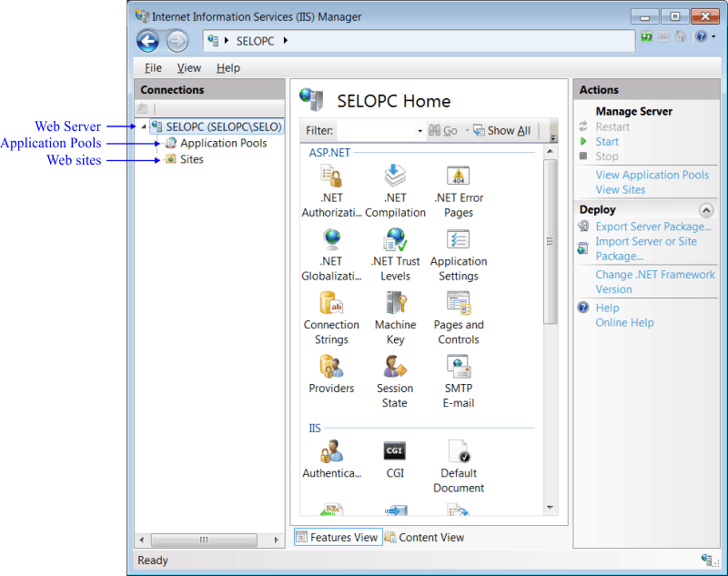
Task: Click the IIS group header
Action: [315, 428]
